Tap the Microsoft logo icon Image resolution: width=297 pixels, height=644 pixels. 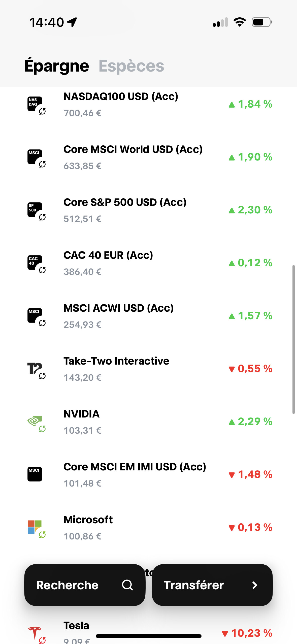35,527
